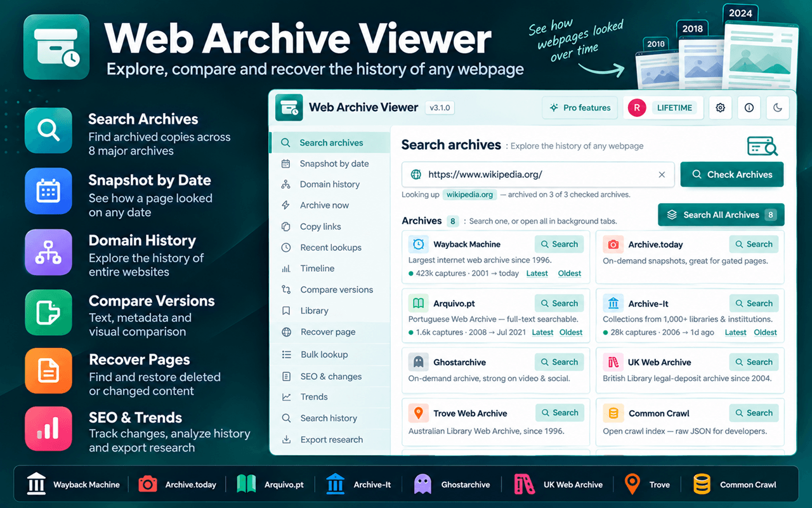The height and width of the screenshot is (508, 812).
Task: Open Export research in sidebar
Action: 330,439
